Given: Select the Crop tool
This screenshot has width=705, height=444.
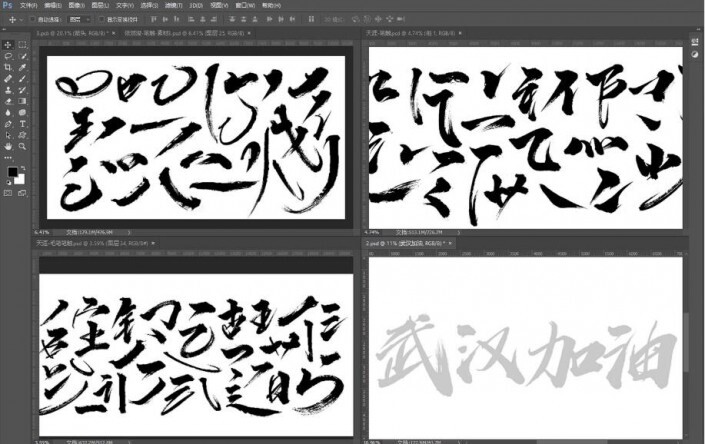Looking at the screenshot, I should click(x=8, y=67).
